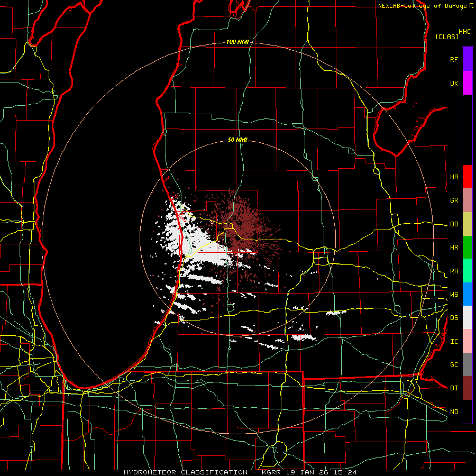Screen dimensions: 476x476
Task: Click the GR pink-brown legend swatch
Action: coord(467,200)
